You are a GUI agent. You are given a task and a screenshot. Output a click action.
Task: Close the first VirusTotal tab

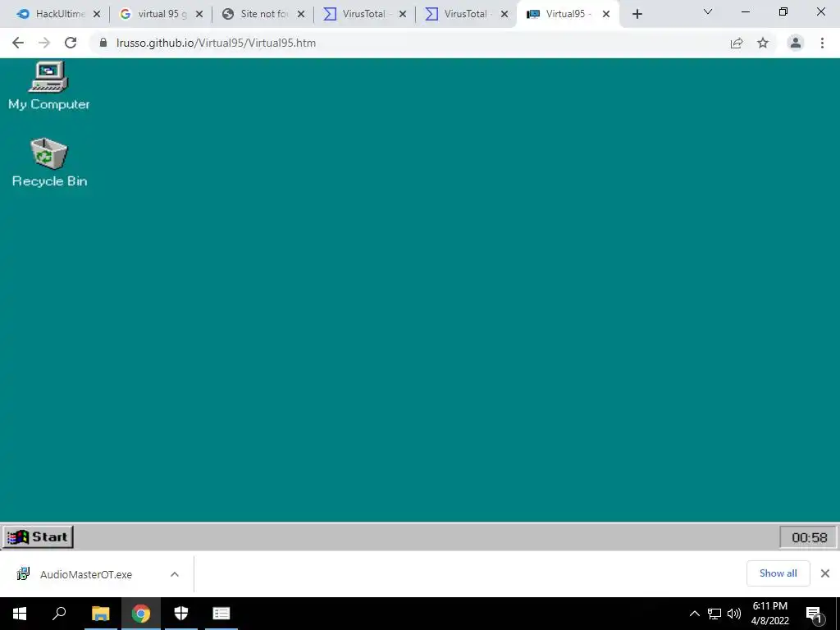pos(403,15)
